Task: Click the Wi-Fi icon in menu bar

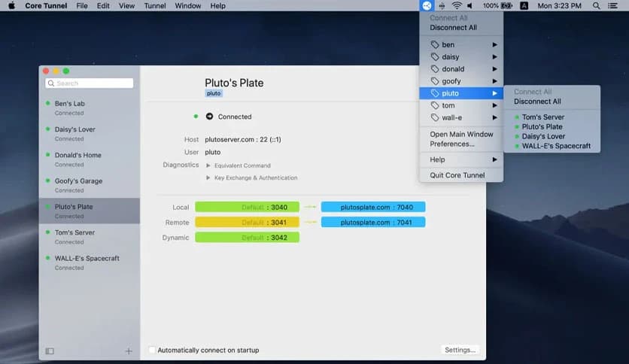Action: (457, 5)
